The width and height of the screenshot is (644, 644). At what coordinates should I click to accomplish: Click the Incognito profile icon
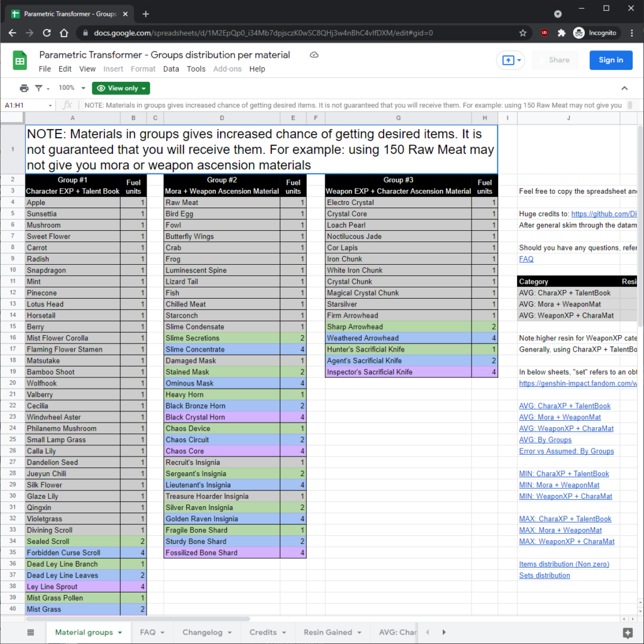click(x=579, y=33)
